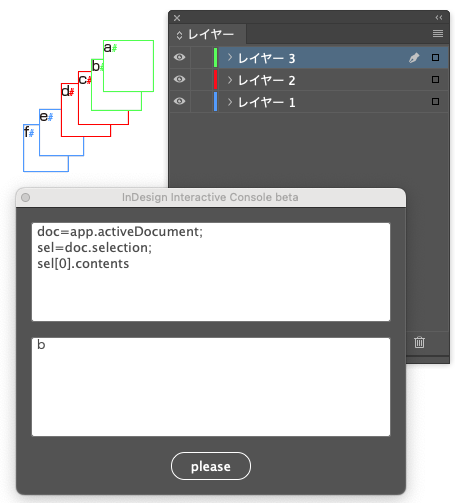Screen dimensions: 460x503
Task: Expand レイヤー 3 disclosure chevron
Action: click(230, 57)
